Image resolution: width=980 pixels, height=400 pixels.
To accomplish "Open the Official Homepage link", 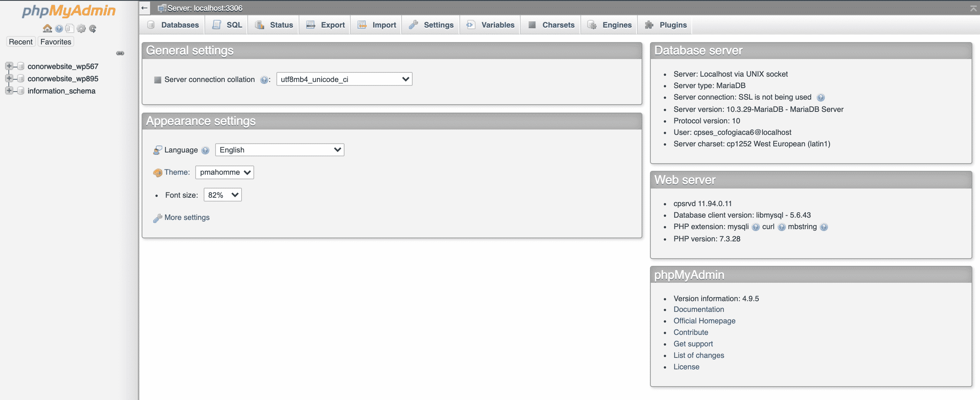I will coord(704,321).
